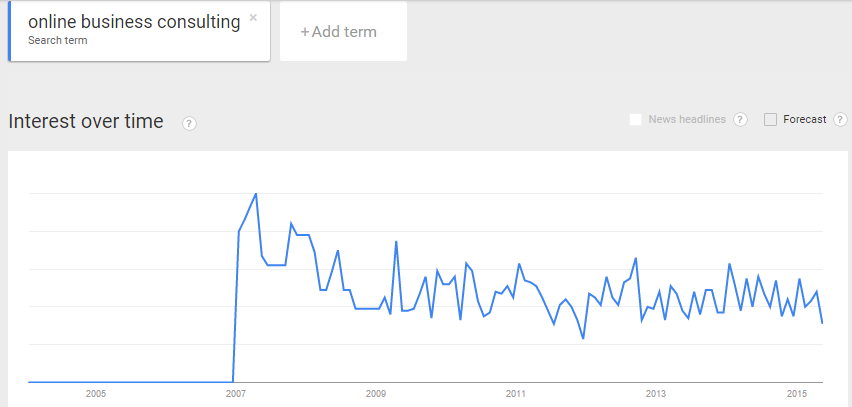The height and width of the screenshot is (407, 852).
Task: Click the 2011 timeline label
Action: (x=516, y=394)
